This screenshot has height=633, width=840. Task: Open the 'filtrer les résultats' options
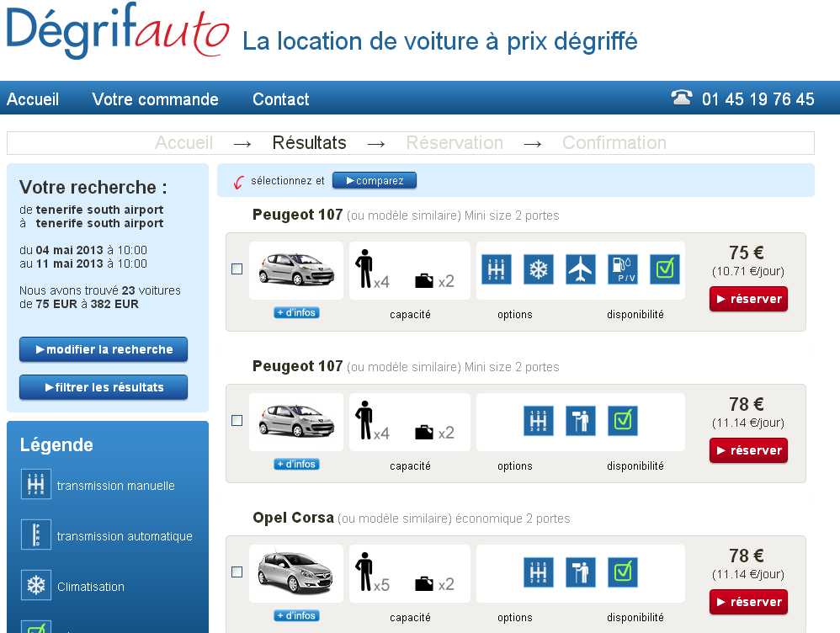tap(104, 387)
